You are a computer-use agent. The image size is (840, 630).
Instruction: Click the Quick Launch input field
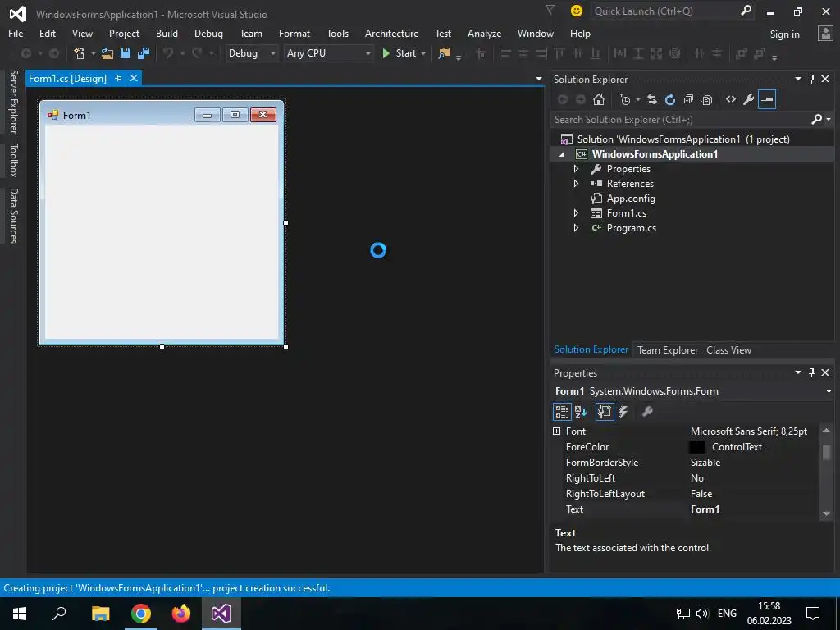tap(664, 11)
